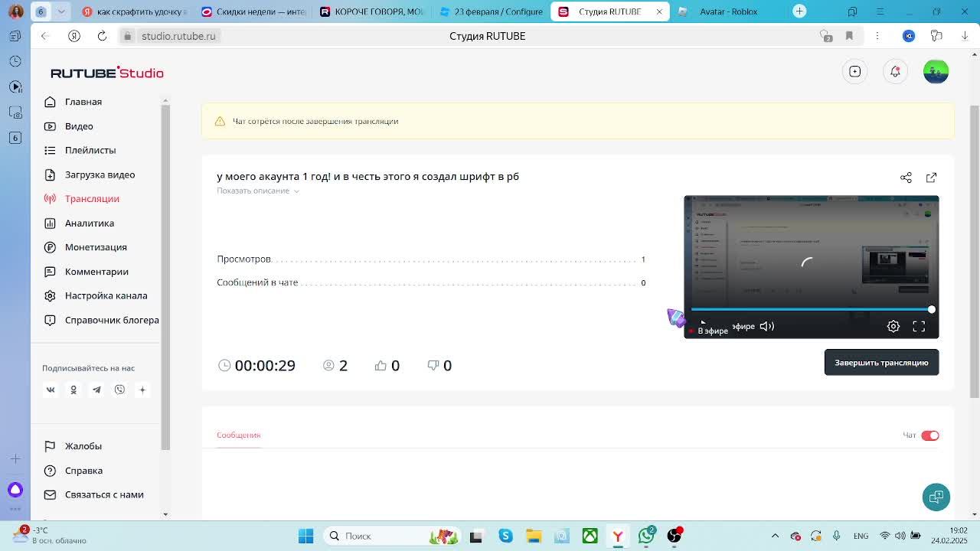Enter fullscreen in stream player
This screenshot has width=980, height=551.
click(x=919, y=326)
